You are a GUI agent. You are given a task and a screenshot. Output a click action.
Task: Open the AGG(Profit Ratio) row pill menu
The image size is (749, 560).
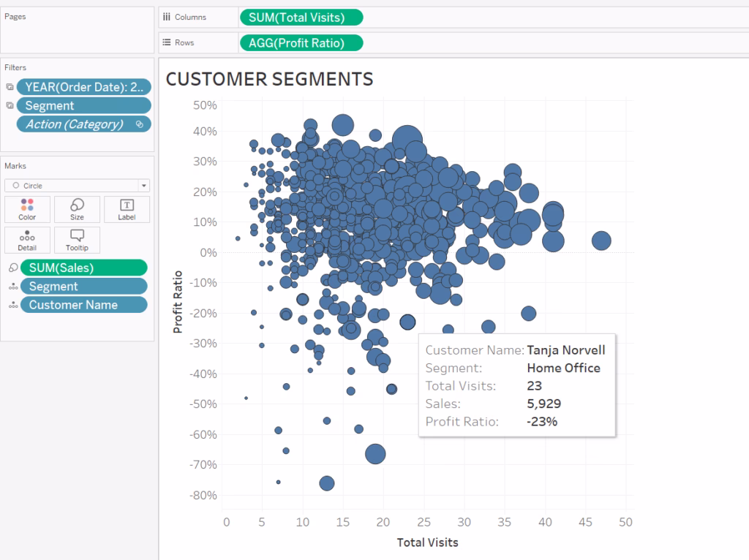[301, 43]
